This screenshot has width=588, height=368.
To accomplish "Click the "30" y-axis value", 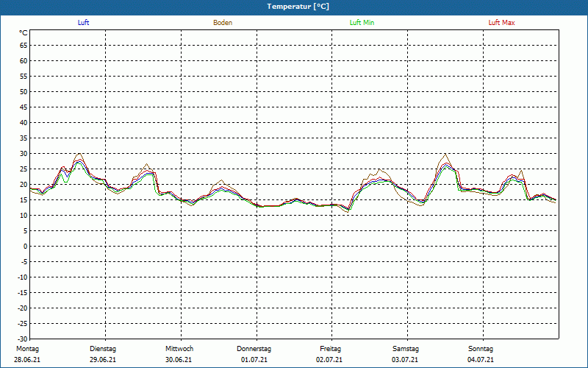I will pyautogui.click(x=24, y=154).
